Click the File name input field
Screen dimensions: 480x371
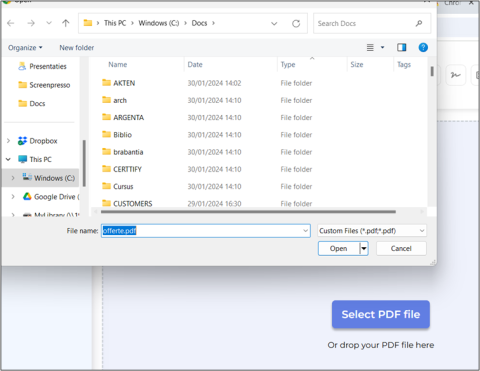pyautogui.click(x=206, y=231)
